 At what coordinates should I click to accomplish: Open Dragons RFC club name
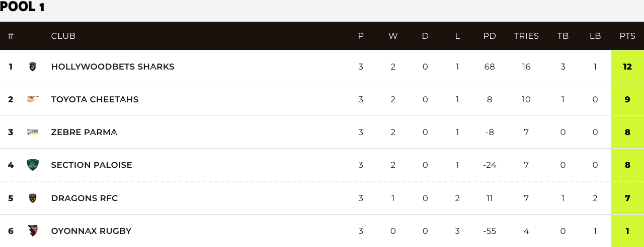pos(85,198)
